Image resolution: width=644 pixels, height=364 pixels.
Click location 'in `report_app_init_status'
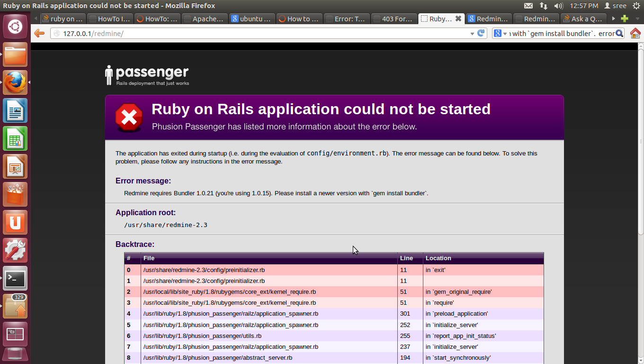coord(461,336)
